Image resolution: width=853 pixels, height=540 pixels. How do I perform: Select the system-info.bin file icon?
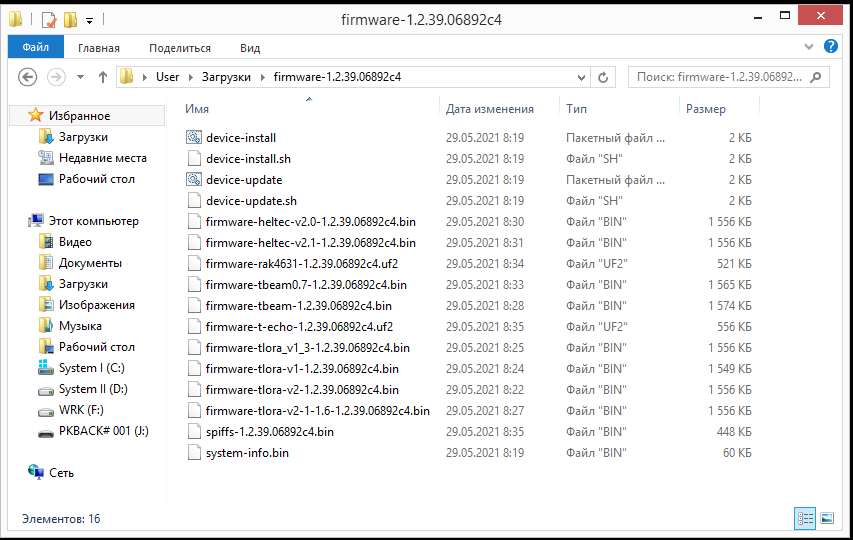coord(194,453)
